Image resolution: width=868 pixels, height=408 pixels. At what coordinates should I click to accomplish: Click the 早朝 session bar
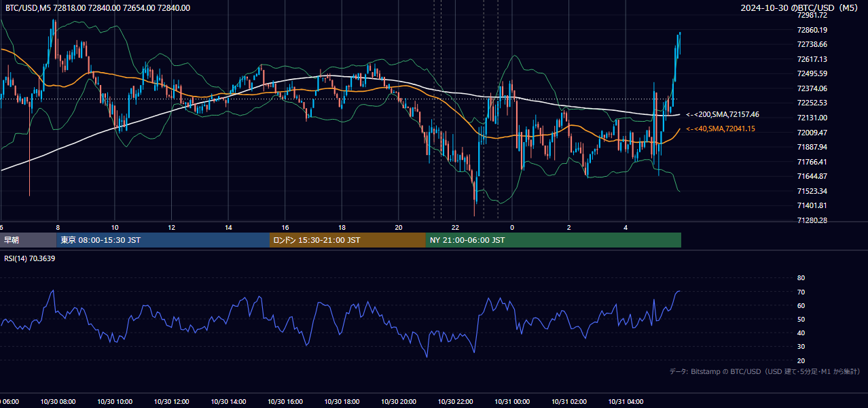coord(28,240)
